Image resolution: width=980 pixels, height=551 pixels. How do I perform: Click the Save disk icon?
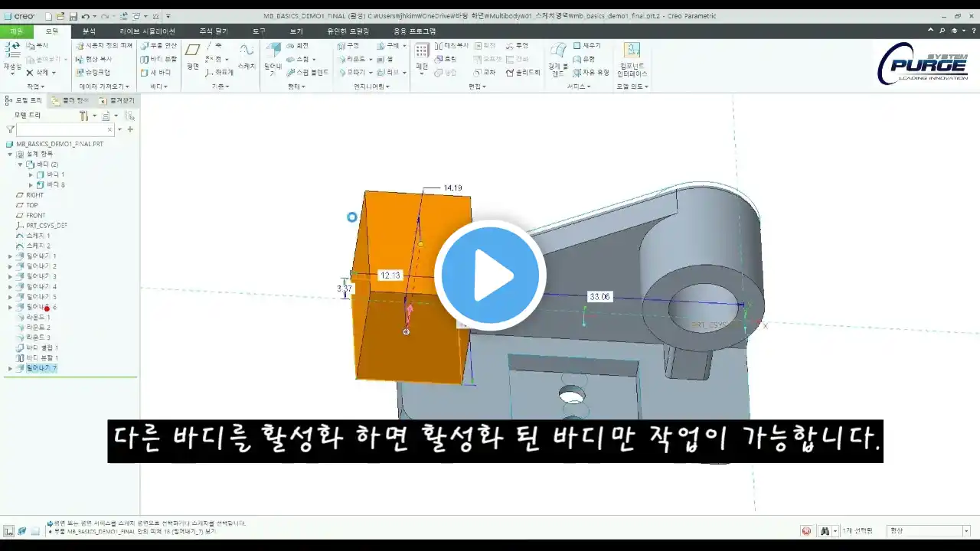pos(73,16)
